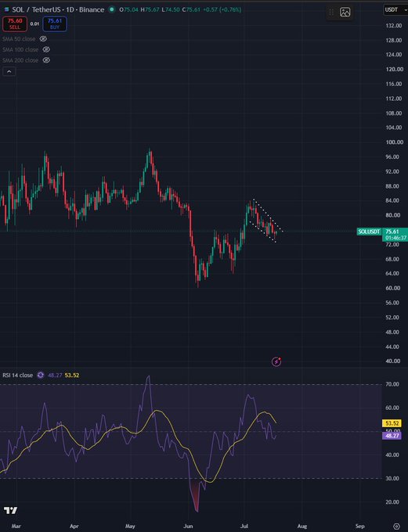Screen dimensions: 408x532
Task: Select the SMA 50 close indicator label
Action: (19, 39)
